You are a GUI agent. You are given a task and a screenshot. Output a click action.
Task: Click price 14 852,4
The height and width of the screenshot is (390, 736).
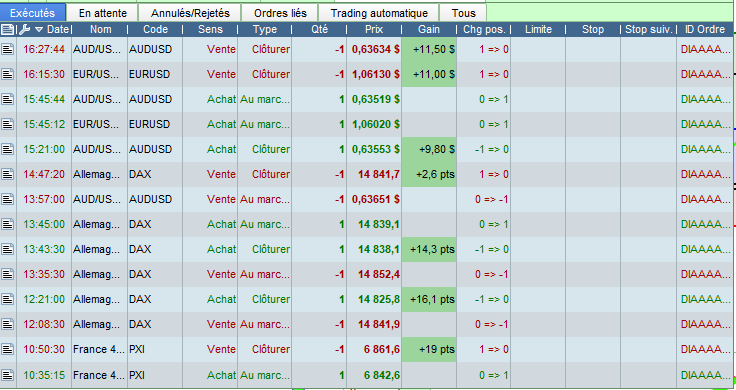coord(379,274)
